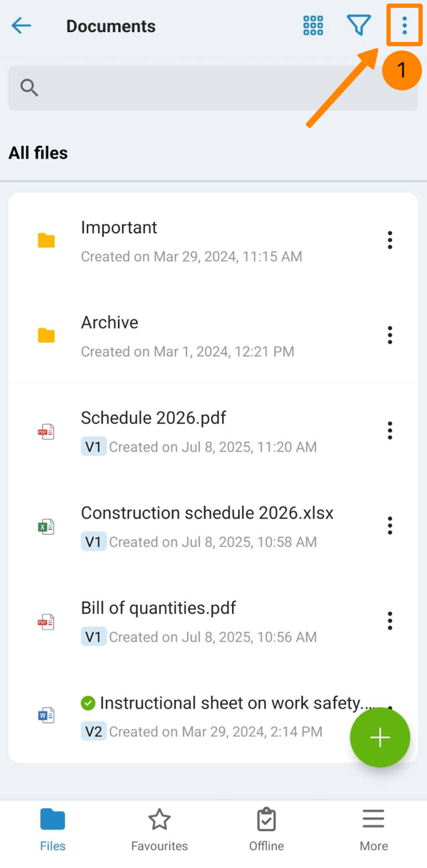Open the Construction schedule Excel file

[206, 513]
